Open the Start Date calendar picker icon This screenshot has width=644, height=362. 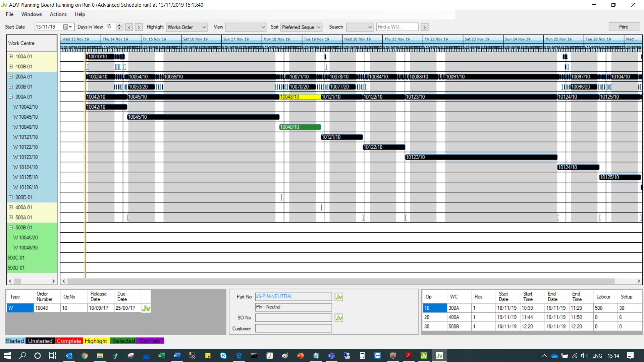pyautogui.click(x=66, y=27)
